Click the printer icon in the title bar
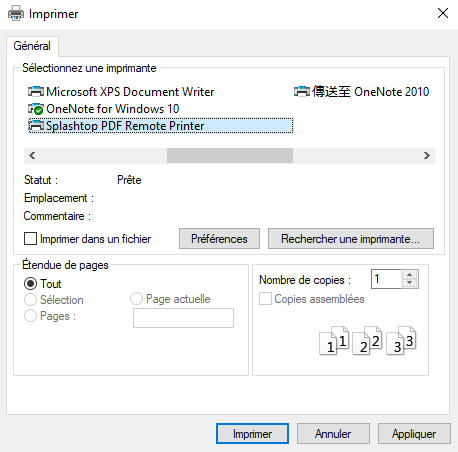Viewport: 458px width, 452px height. [x=16, y=14]
